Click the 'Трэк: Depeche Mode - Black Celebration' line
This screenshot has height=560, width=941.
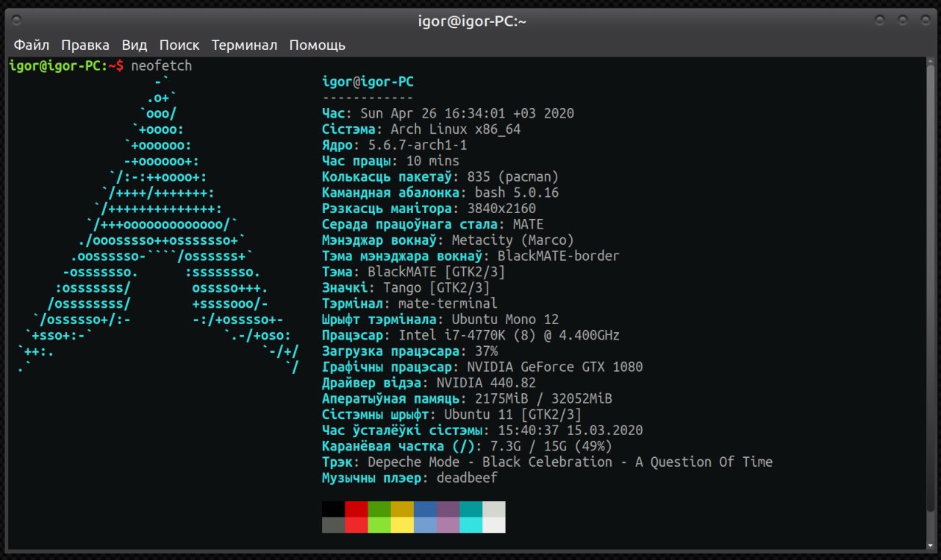(547, 462)
